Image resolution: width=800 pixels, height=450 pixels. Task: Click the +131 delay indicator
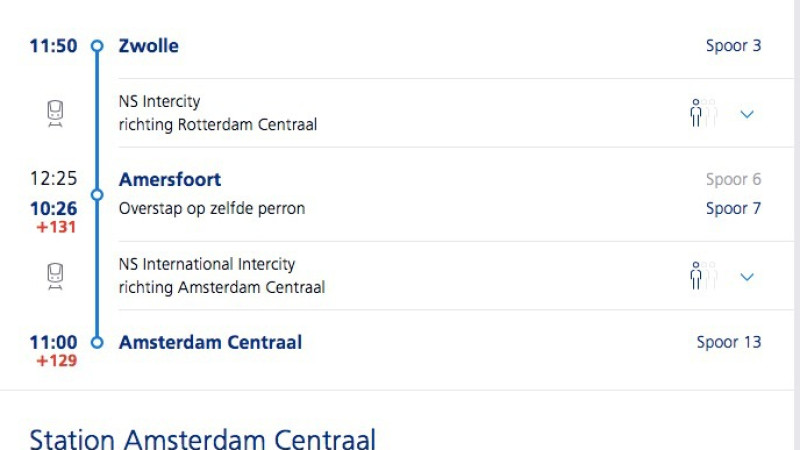coord(56,226)
